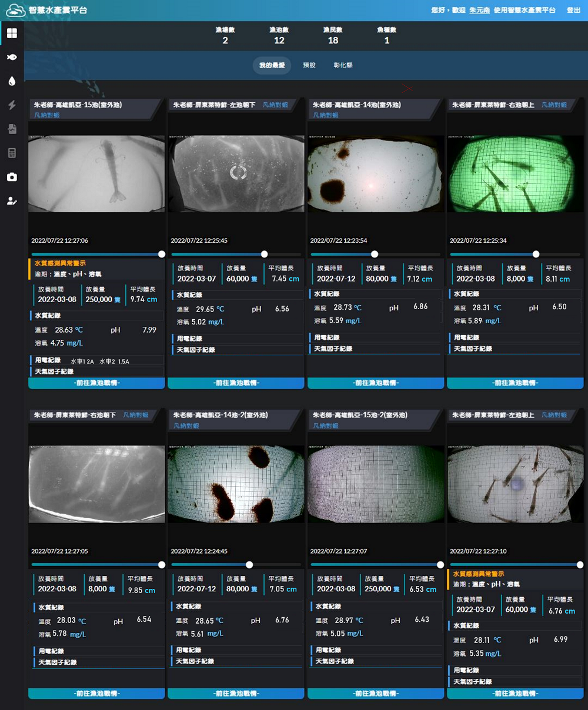This screenshot has width=588, height=710.
Task: Switch to the 我的最愛 tab
Action: point(272,65)
